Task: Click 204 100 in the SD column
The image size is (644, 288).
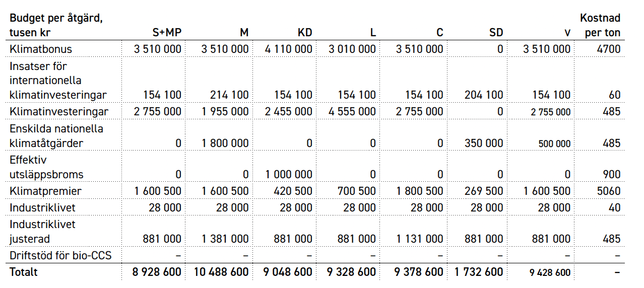Action: [484, 95]
